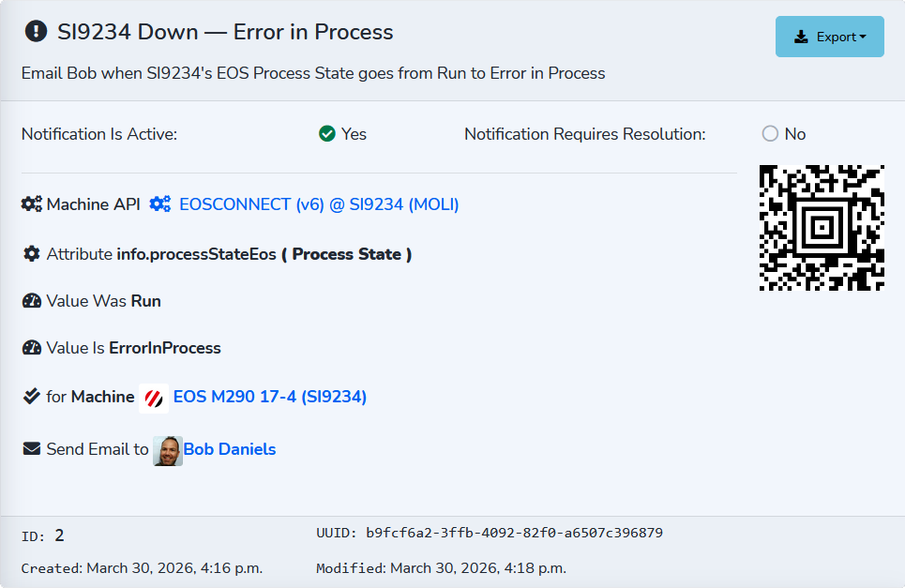Click the gauge icon beside Value Is
The image size is (905, 588).
(32, 348)
